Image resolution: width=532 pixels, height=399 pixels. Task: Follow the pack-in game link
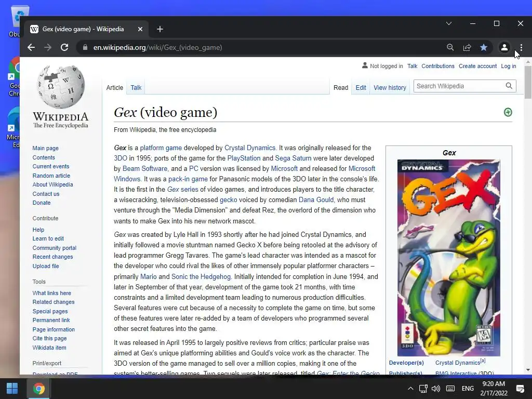pos(188,179)
